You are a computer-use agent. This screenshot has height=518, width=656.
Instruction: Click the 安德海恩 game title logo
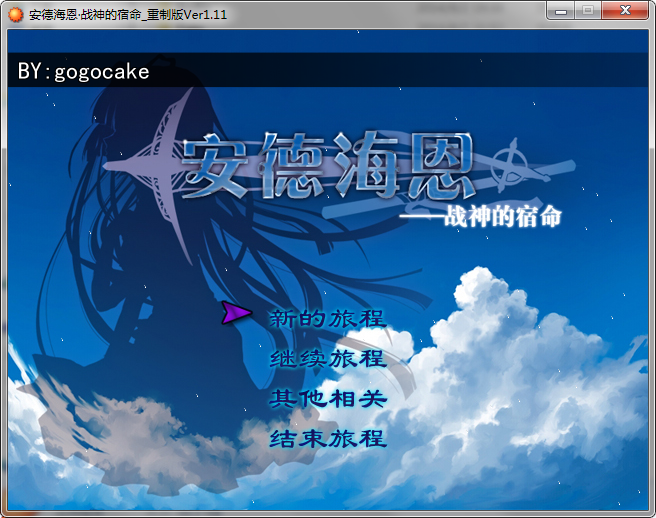pos(327,166)
